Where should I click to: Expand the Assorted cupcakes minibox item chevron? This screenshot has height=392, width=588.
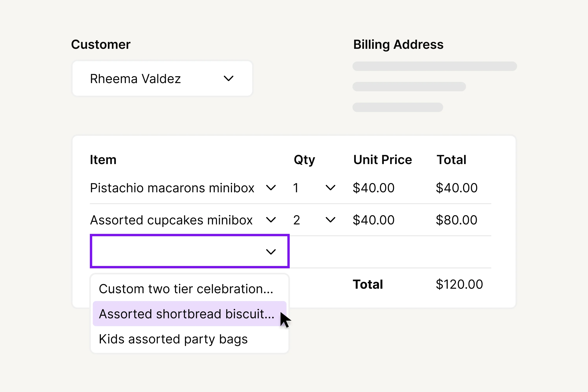pos(271,220)
